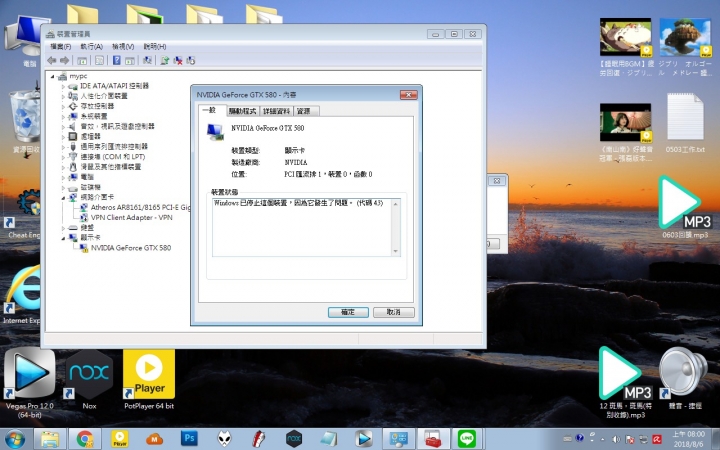Open the foobar2000 alien-face taskbar icon
Viewport: 720px width, 450px height.
pyautogui.click(x=224, y=439)
